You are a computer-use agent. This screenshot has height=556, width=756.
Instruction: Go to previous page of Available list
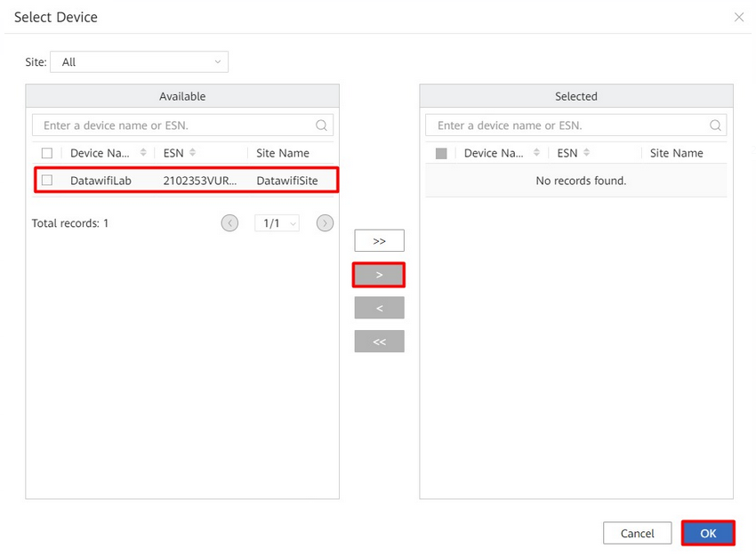tap(229, 223)
